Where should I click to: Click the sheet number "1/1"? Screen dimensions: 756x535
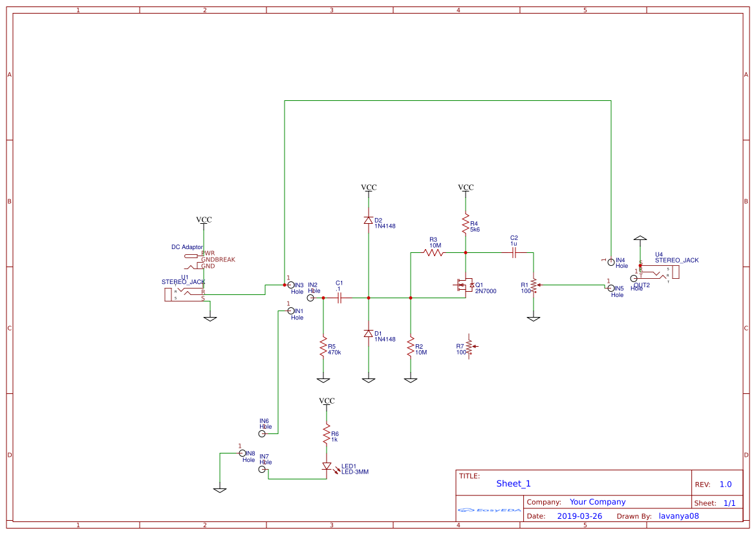729,503
